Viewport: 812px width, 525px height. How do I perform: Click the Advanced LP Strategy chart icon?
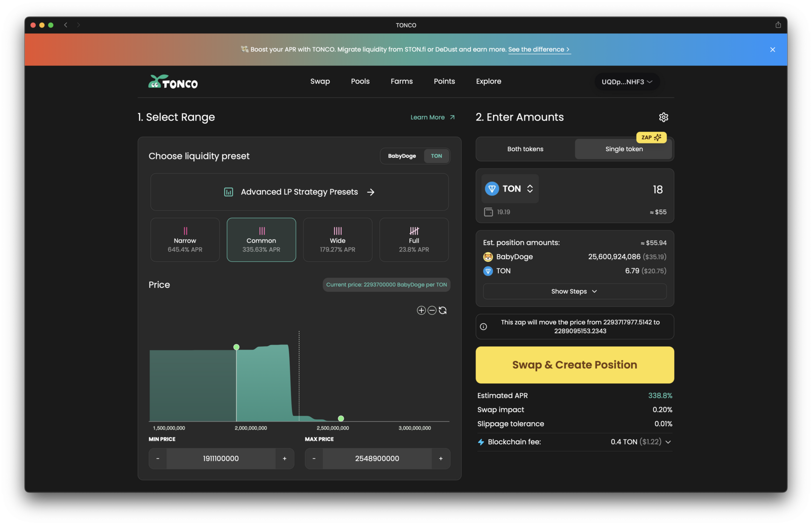pyautogui.click(x=229, y=192)
